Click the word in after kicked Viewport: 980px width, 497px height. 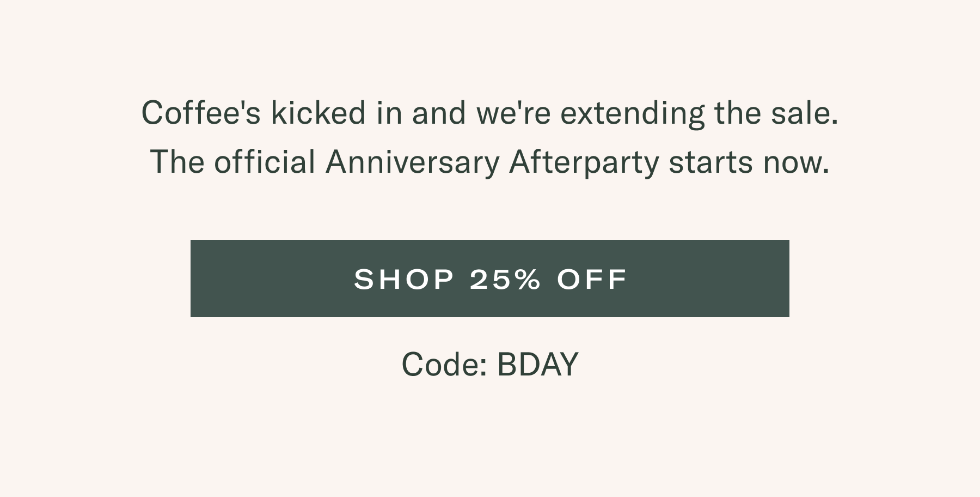[x=389, y=113]
